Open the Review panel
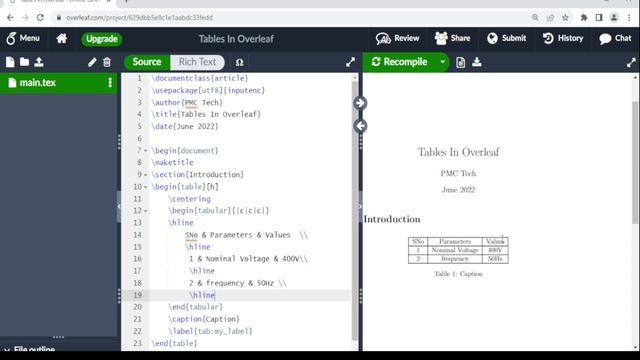 click(x=398, y=38)
